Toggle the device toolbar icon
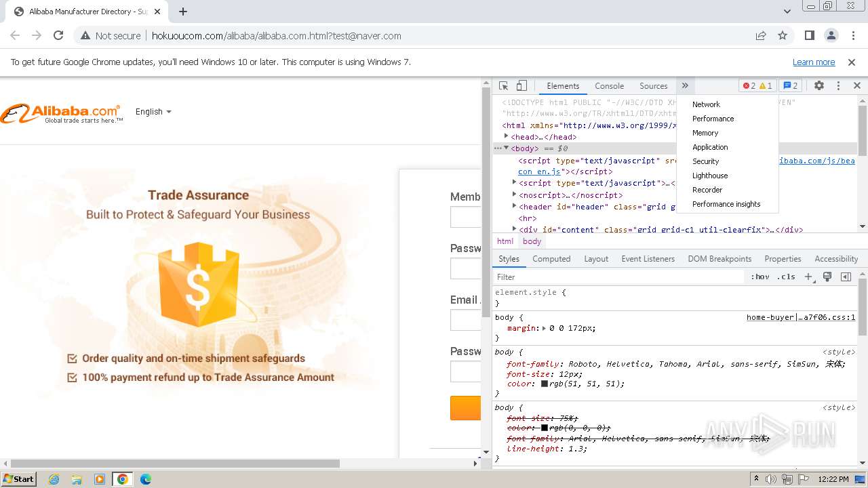Screen dimensions: 868x488 point(521,86)
